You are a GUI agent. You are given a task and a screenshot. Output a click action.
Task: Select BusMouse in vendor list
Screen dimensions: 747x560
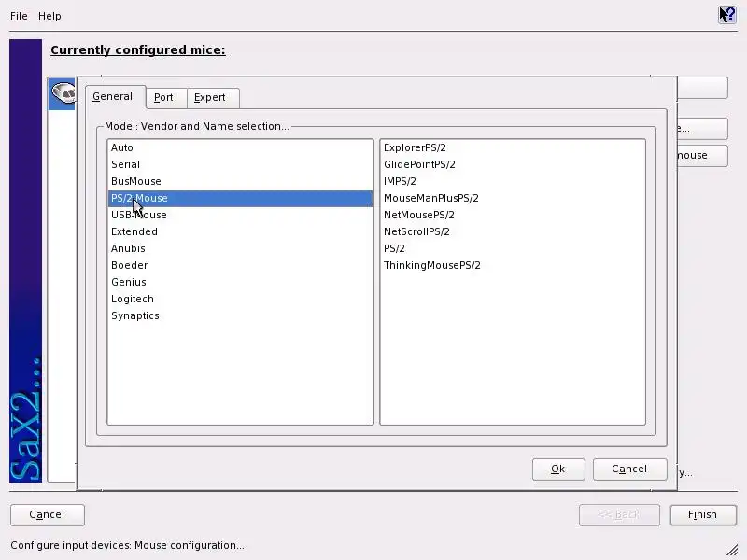(x=240, y=181)
